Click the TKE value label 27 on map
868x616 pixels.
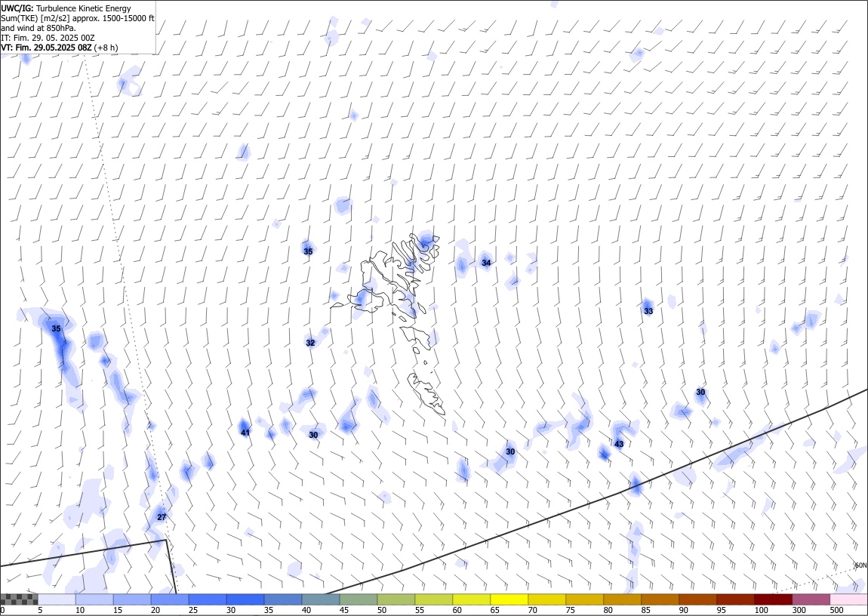[161, 517]
